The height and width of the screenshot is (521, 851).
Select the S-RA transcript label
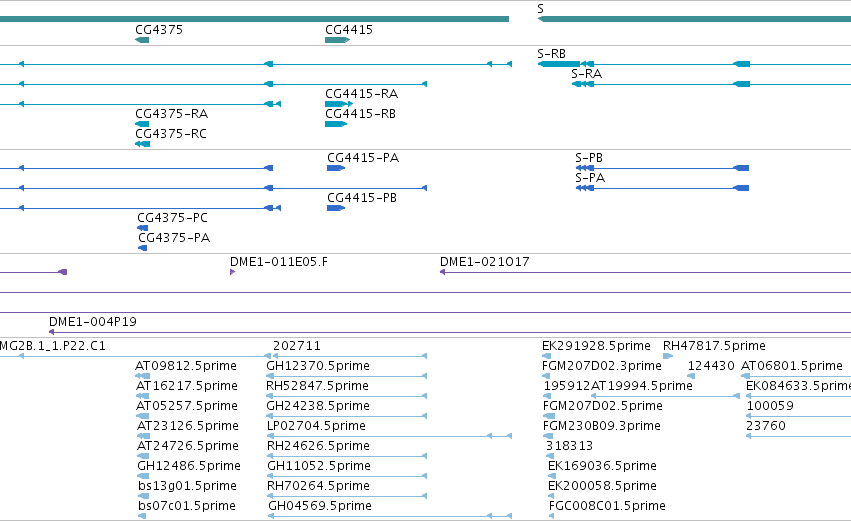click(587, 74)
